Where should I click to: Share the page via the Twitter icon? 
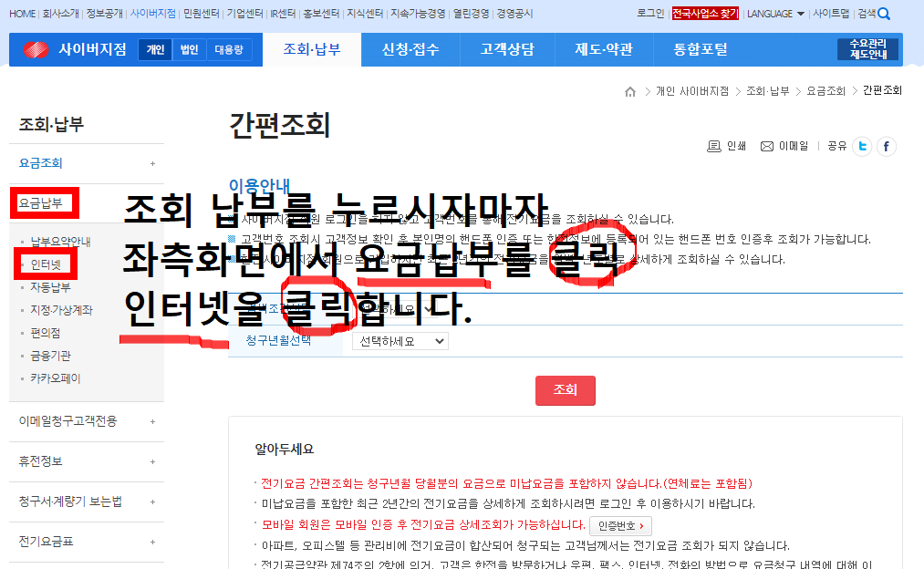861,146
